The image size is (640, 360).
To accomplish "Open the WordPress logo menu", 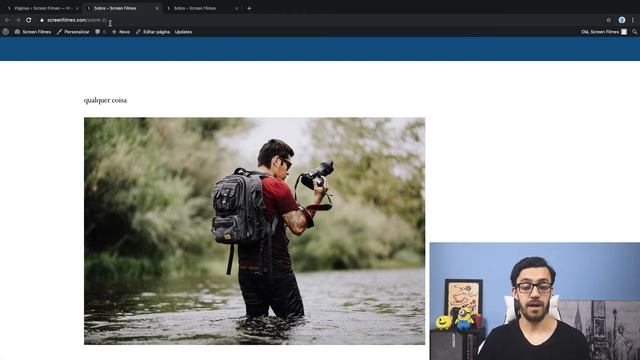I will point(6,32).
